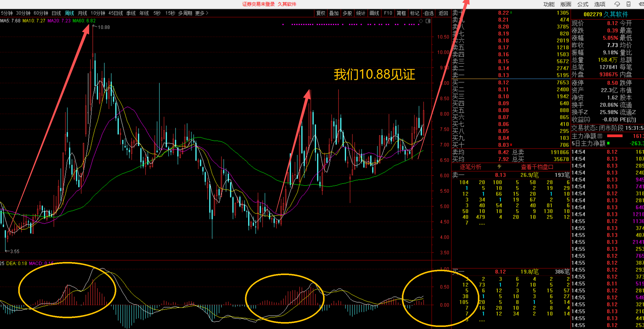Click the mobile phone icon in the top bar
This screenshot has height=329, width=644.
[629, 4]
